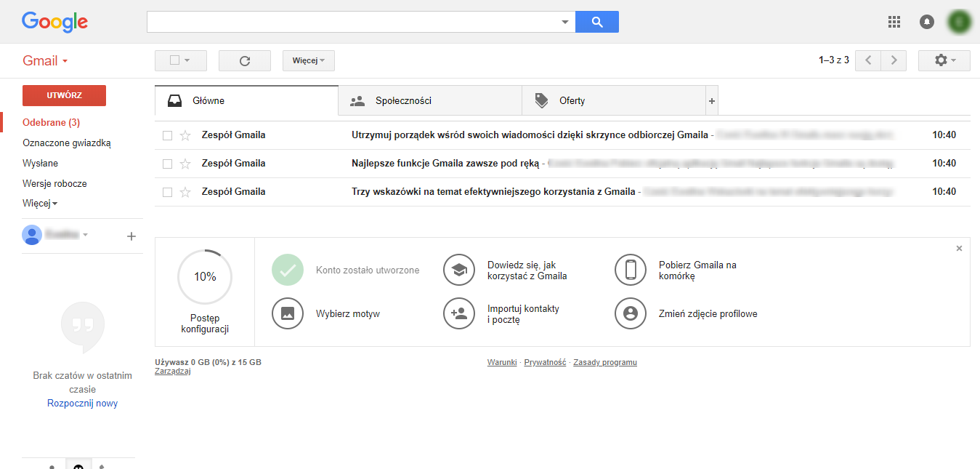Add a new inbox category tab
Screen dimensions: 980x469
click(712, 101)
